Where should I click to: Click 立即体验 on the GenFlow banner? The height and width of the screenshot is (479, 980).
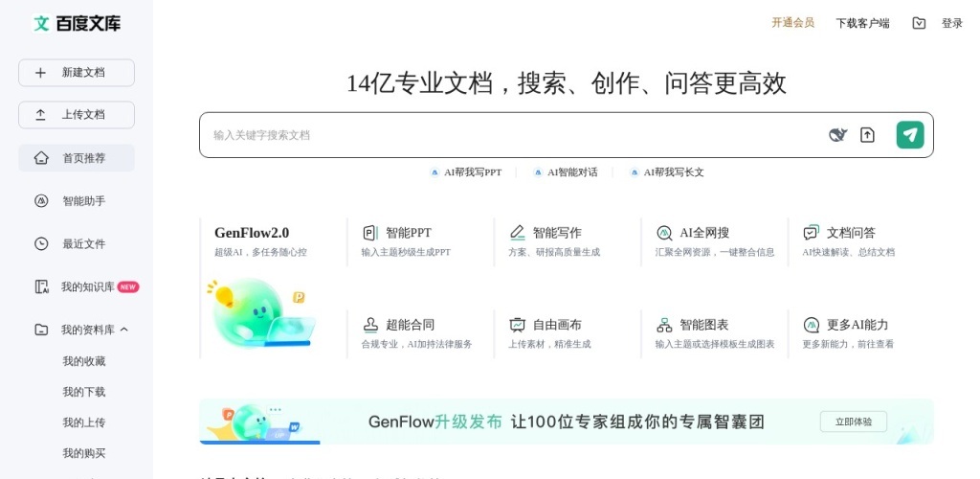[x=853, y=422]
